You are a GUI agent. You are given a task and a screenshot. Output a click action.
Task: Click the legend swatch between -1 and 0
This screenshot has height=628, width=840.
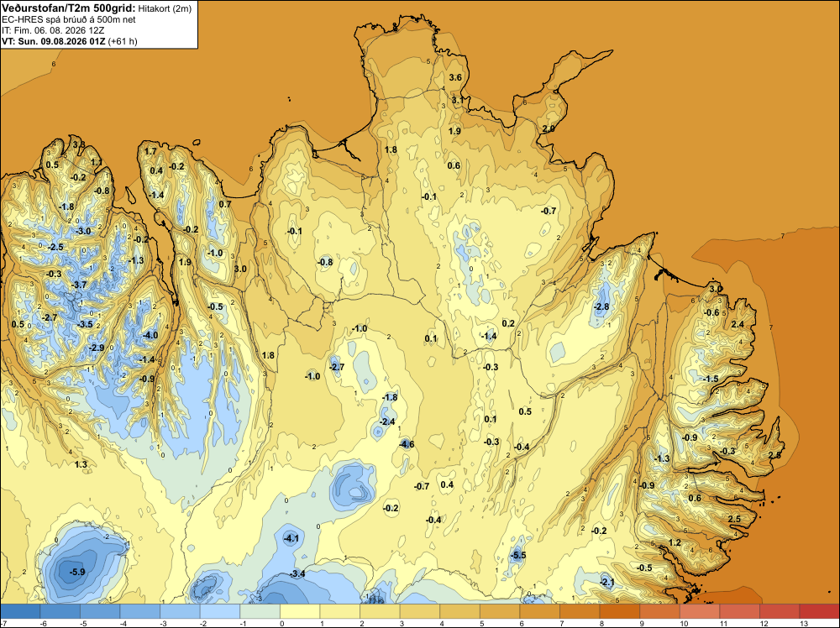pos(260,611)
